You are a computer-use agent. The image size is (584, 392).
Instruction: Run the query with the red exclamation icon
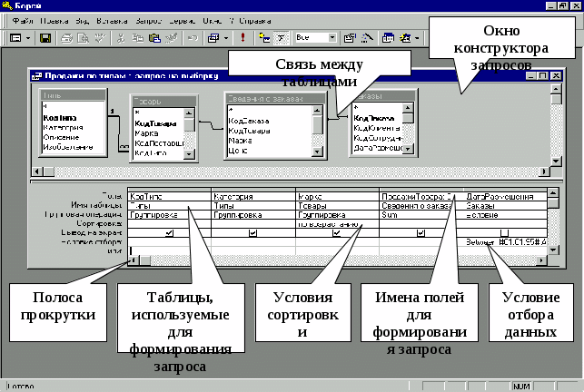[x=243, y=37]
